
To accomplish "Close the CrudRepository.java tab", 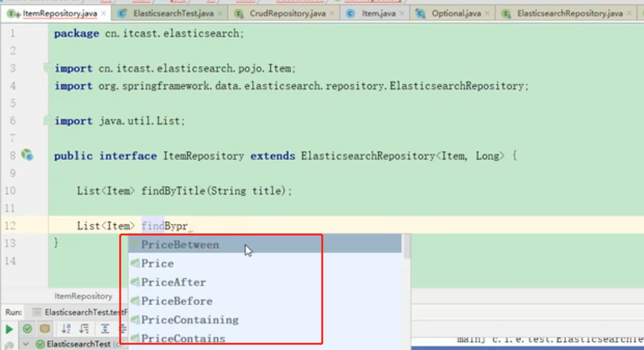I will point(332,13).
